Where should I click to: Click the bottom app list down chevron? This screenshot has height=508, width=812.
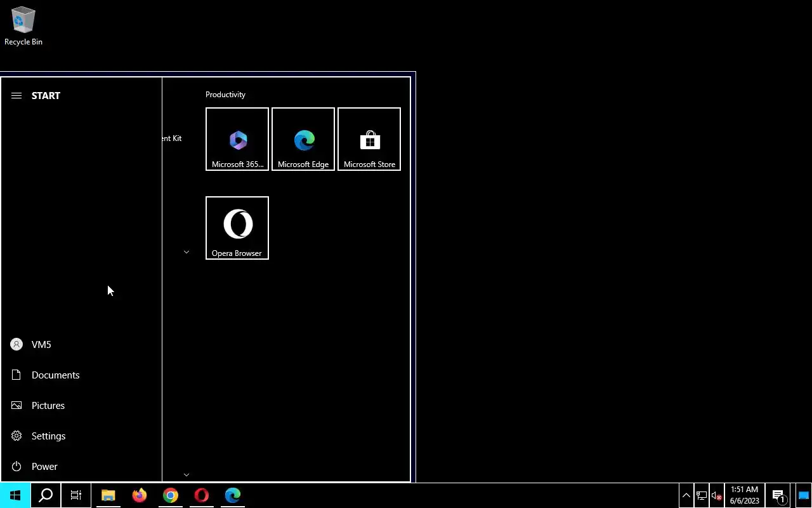187,474
